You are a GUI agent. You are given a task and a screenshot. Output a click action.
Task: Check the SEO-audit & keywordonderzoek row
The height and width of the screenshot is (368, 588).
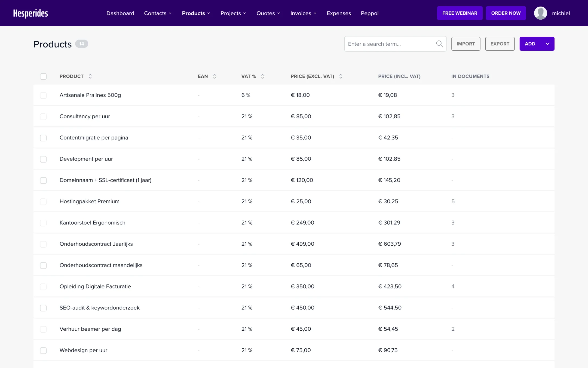43,308
